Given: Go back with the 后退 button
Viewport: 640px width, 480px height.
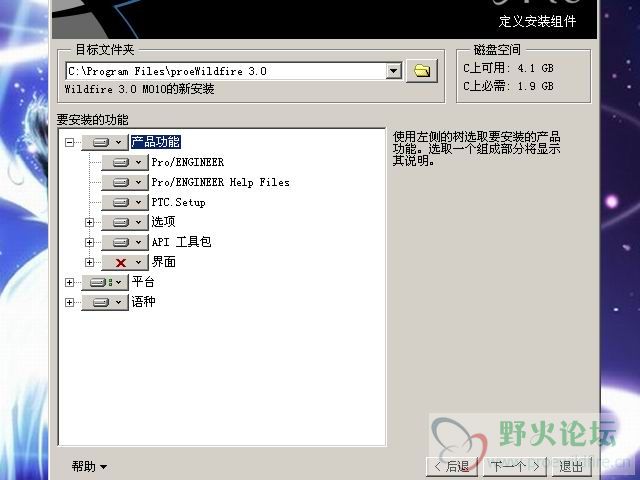Looking at the screenshot, I should [x=452, y=466].
